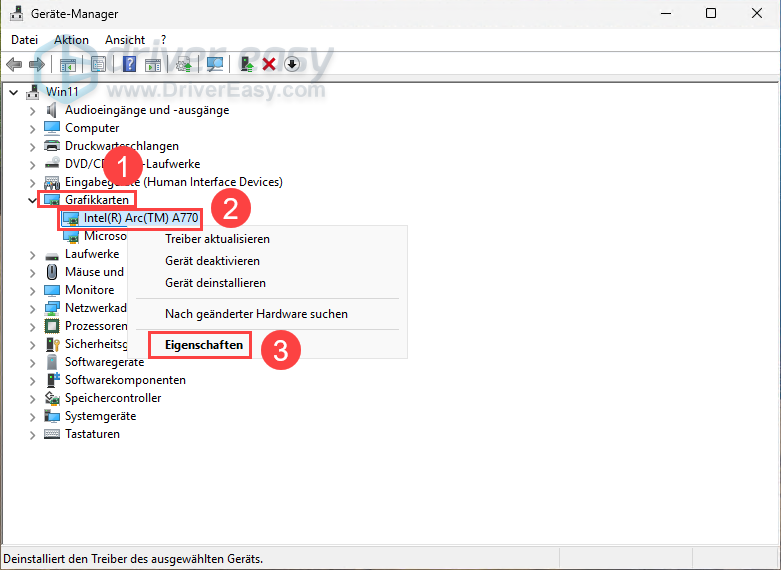Select the DVD/CD-ROM-Laufwerke label
Image resolution: width=781 pixels, height=570 pixels.
coord(132,164)
